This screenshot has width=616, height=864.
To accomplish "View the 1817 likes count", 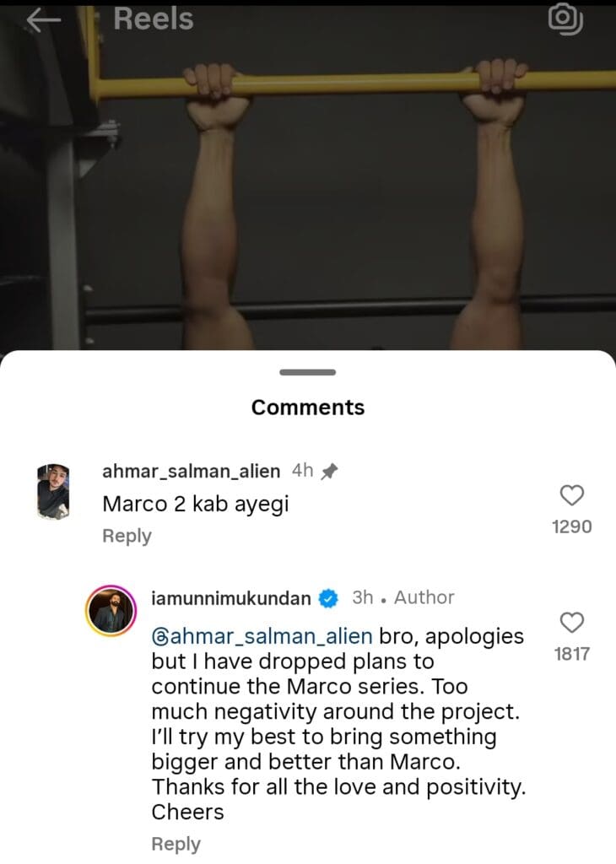I will [x=572, y=654].
